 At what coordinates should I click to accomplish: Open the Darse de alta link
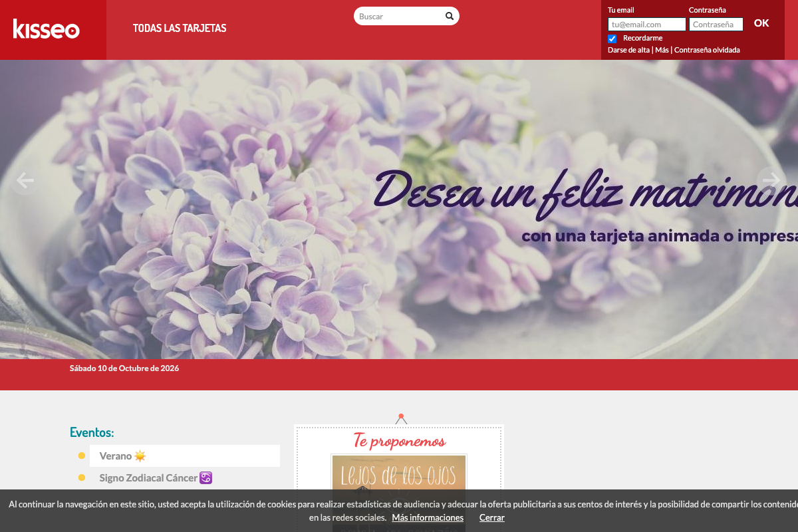pyautogui.click(x=628, y=50)
